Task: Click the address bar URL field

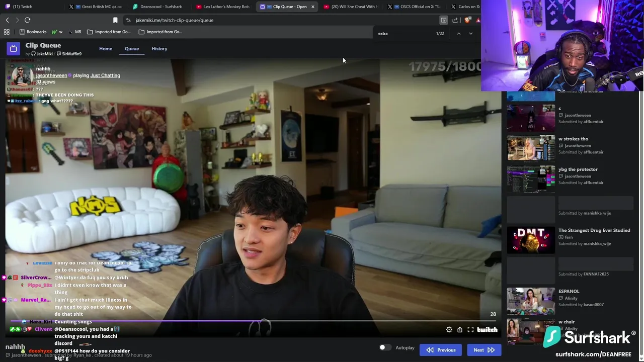Action: (x=282, y=20)
